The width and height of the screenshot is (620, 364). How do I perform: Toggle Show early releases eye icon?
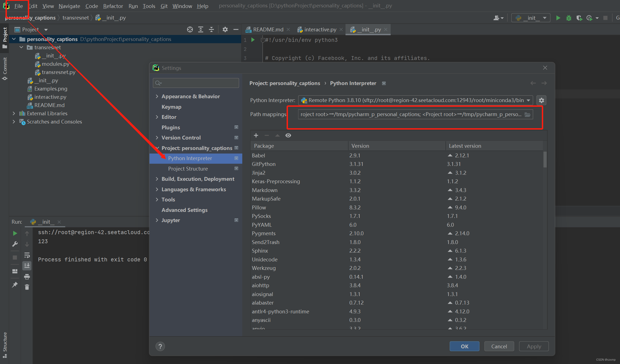[288, 135]
